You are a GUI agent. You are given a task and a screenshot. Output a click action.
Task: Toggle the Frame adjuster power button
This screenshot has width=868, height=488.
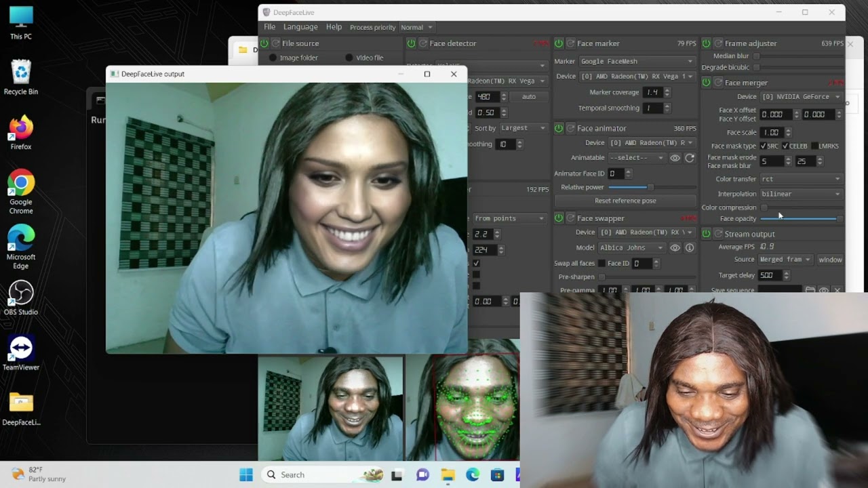pos(706,43)
